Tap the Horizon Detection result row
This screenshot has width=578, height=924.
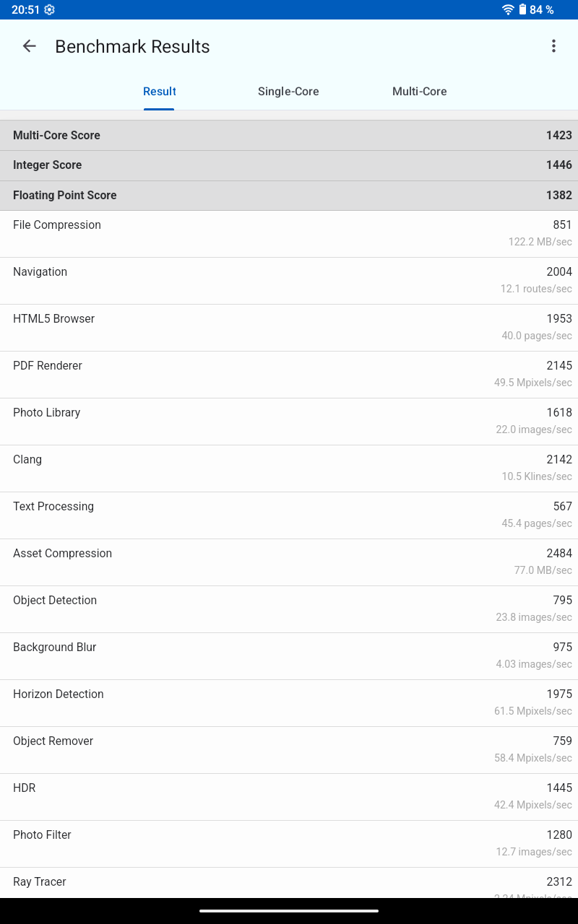pos(289,703)
